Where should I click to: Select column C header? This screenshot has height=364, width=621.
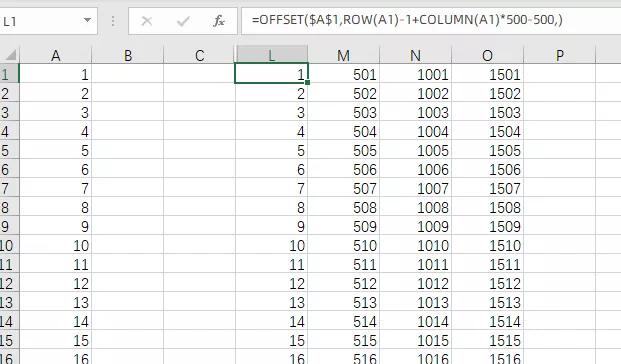(200, 55)
